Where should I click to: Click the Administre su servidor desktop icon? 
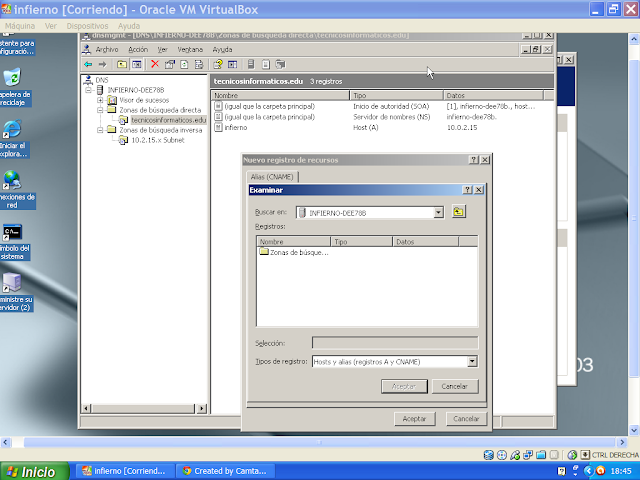tap(12, 282)
